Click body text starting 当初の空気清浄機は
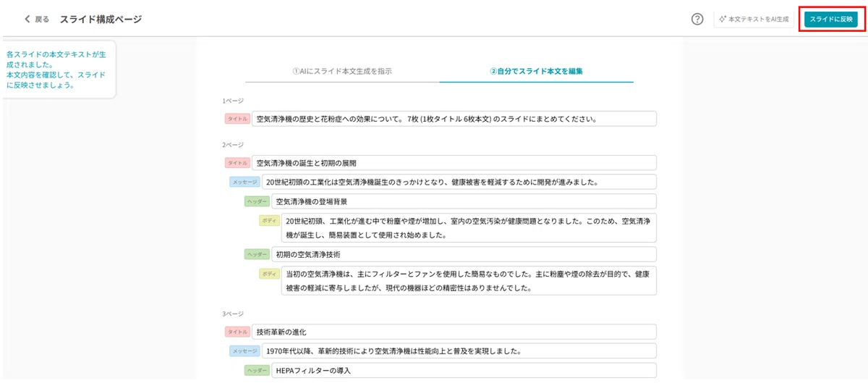Viewport: 868px width, 386px height. pos(469,281)
